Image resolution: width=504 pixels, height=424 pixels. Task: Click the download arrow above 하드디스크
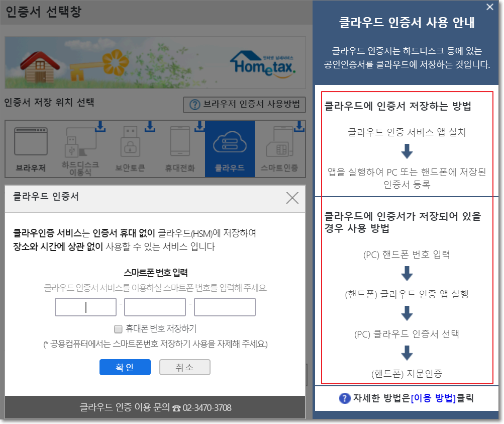[99, 126]
